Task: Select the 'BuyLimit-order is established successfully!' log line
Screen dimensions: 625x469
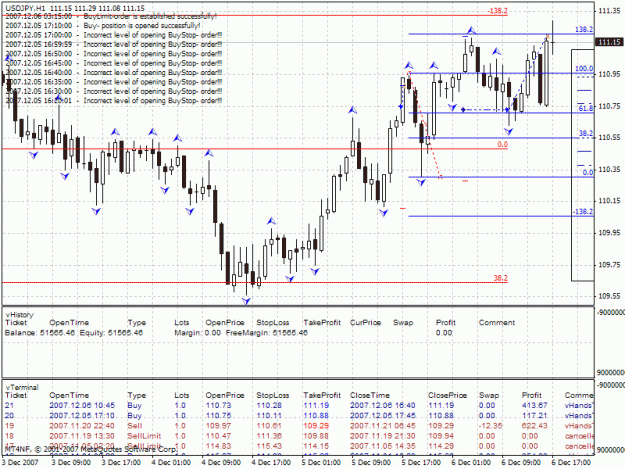Action: pyautogui.click(x=111, y=17)
